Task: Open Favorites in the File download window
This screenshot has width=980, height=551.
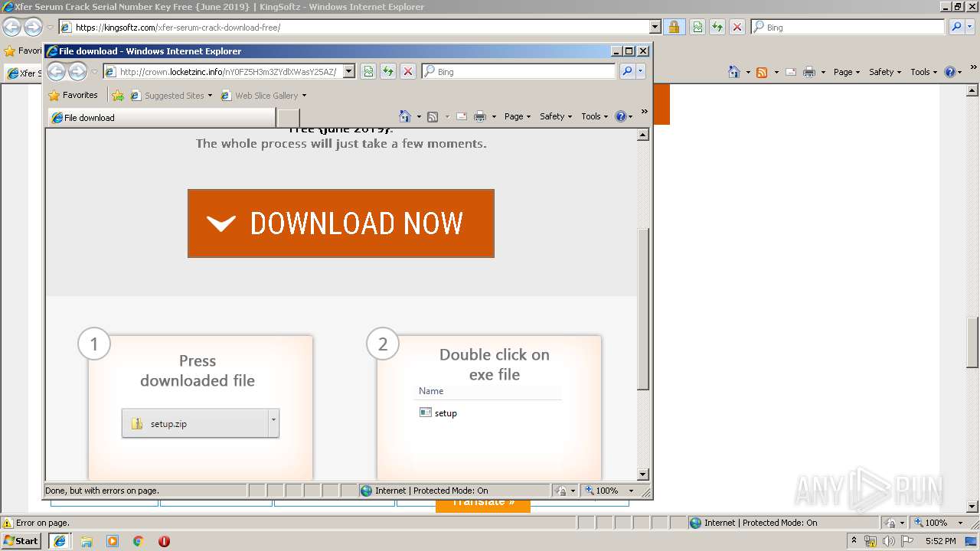Action: point(73,95)
